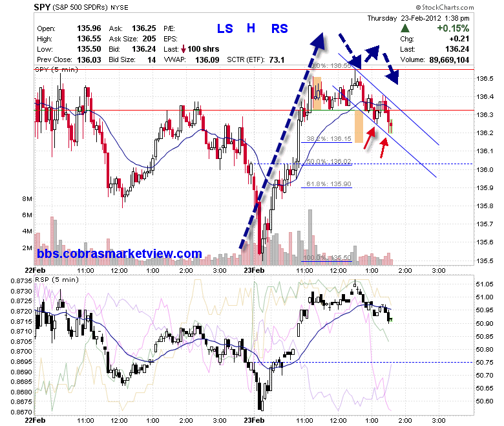Click the 23Feb date marker on price axis
504x426 pixels.
point(254,270)
